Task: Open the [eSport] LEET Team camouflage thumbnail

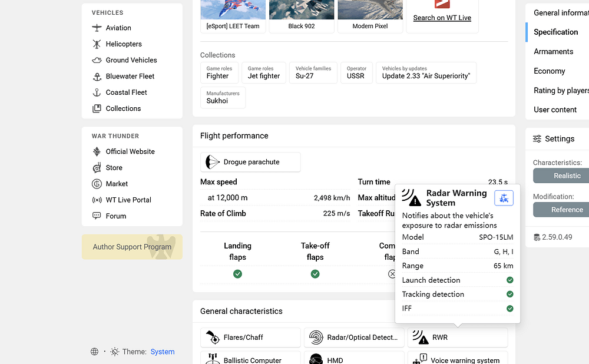Action: point(233,16)
